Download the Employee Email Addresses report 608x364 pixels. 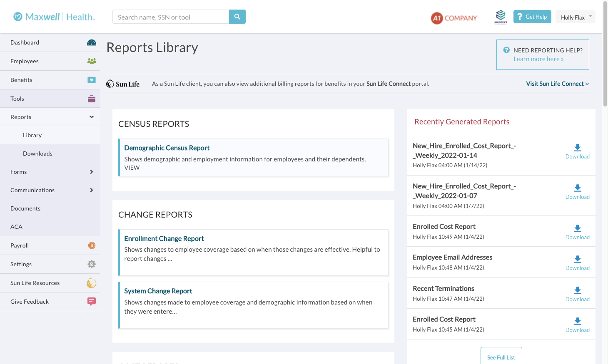coord(577,262)
